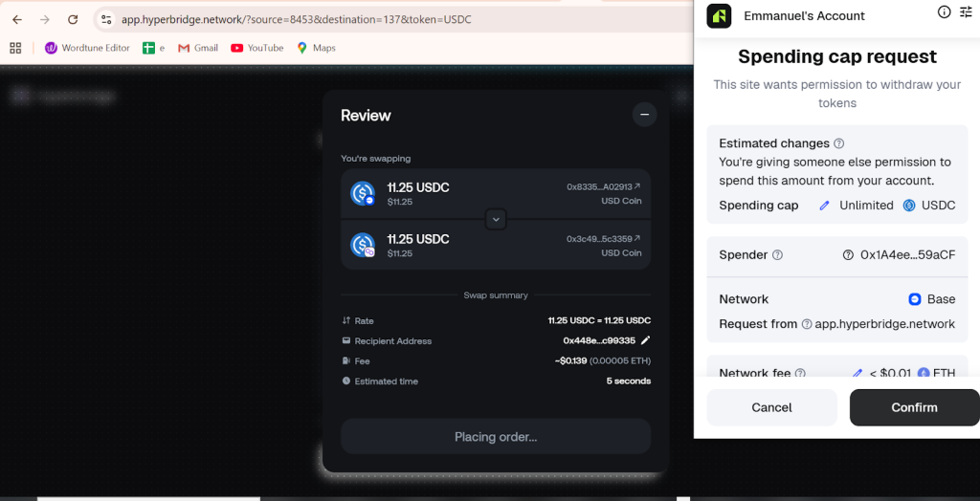Open the Maps bookmark
This screenshot has height=501, width=980.
click(316, 48)
